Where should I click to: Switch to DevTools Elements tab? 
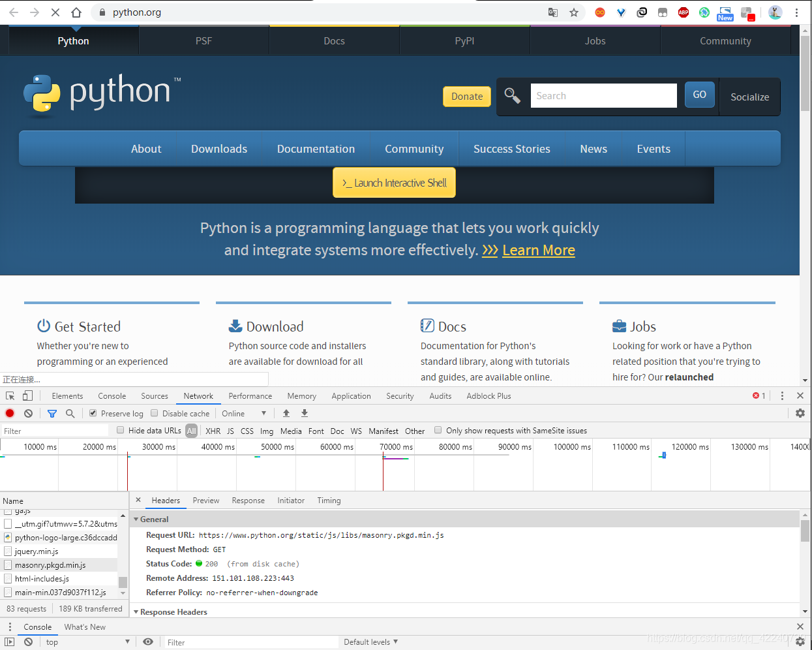pos(67,396)
